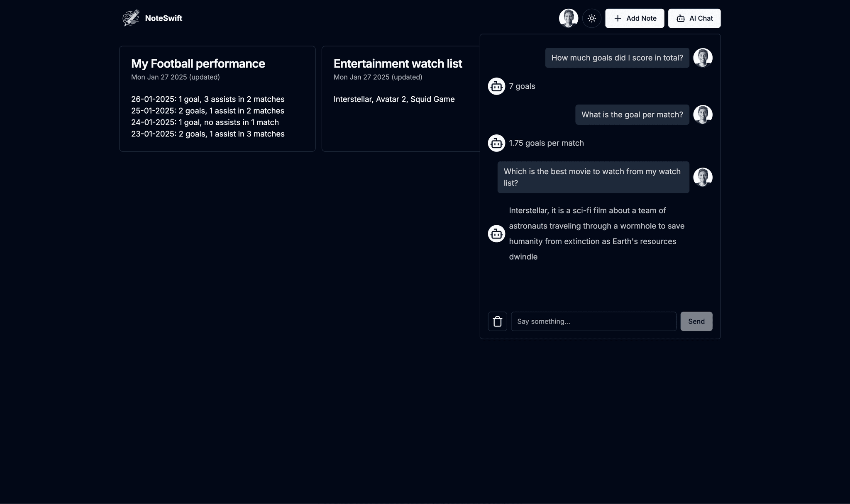Focus the 'Say something...' input field

(x=593, y=321)
